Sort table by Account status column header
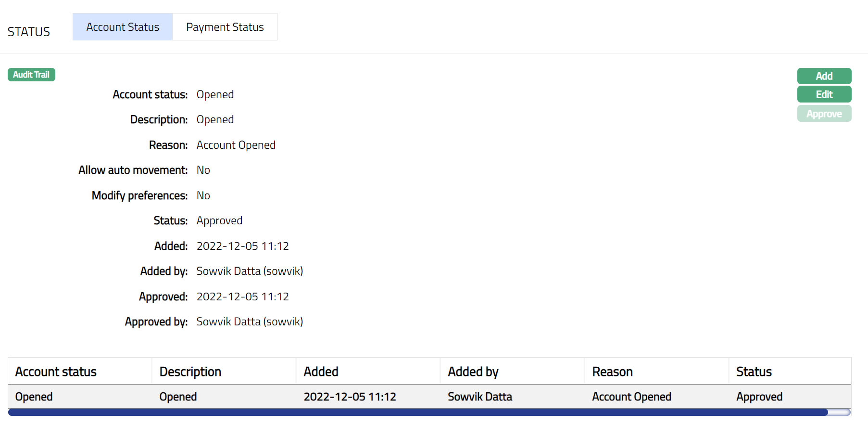 56,372
